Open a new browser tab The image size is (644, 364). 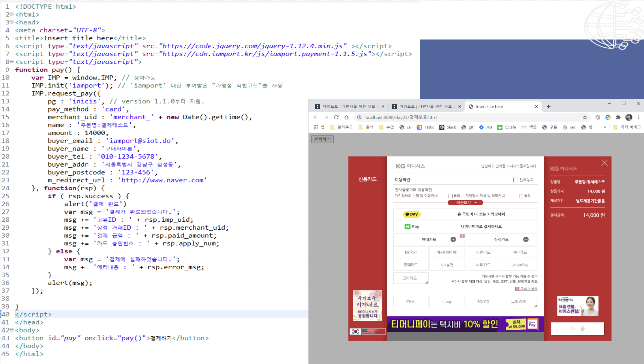pyautogui.click(x=548, y=107)
